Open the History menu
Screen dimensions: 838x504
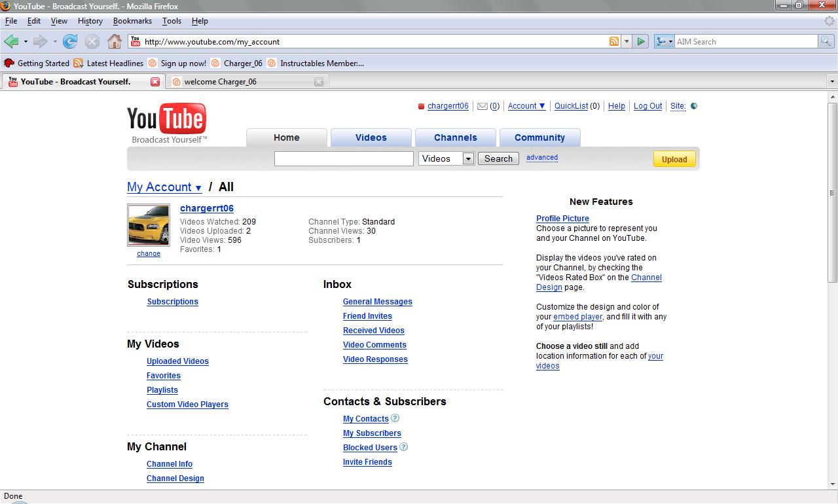(90, 21)
